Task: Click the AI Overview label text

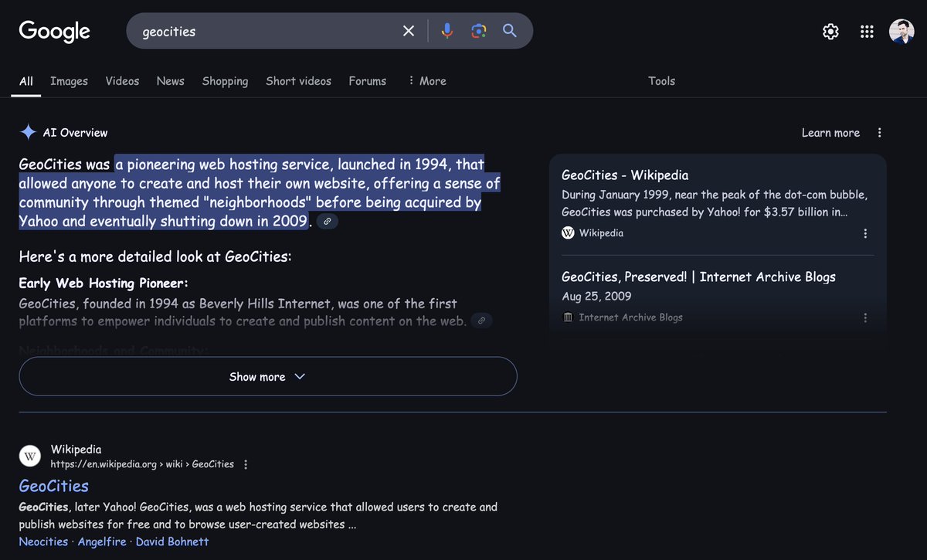Action: click(75, 133)
